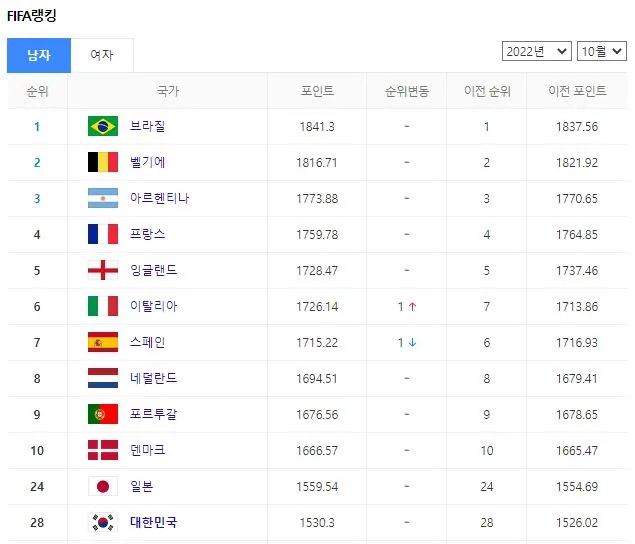Click the France flag icon
The width and height of the screenshot is (635, 544).
tap(103, 234)
